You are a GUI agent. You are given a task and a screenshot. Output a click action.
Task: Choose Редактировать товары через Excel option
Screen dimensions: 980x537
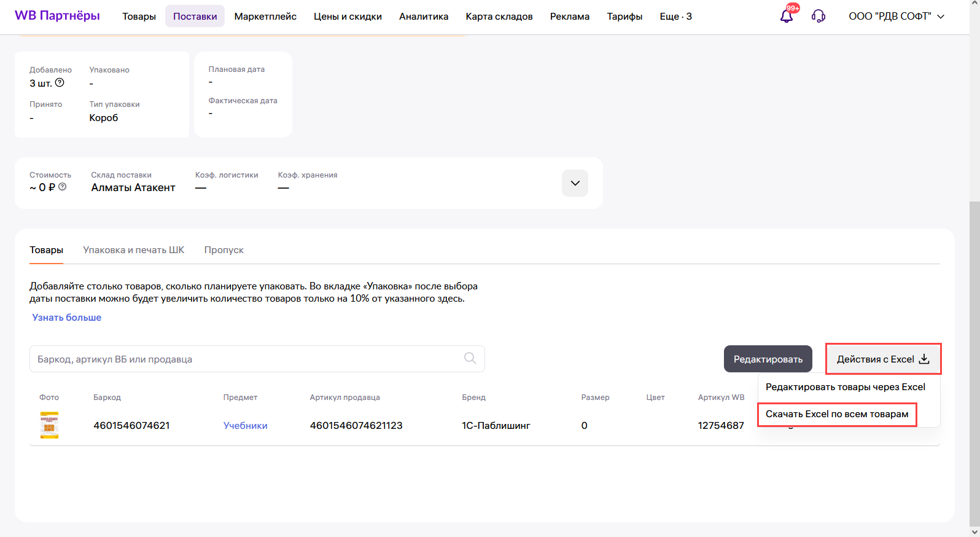(x=845, y=387)
